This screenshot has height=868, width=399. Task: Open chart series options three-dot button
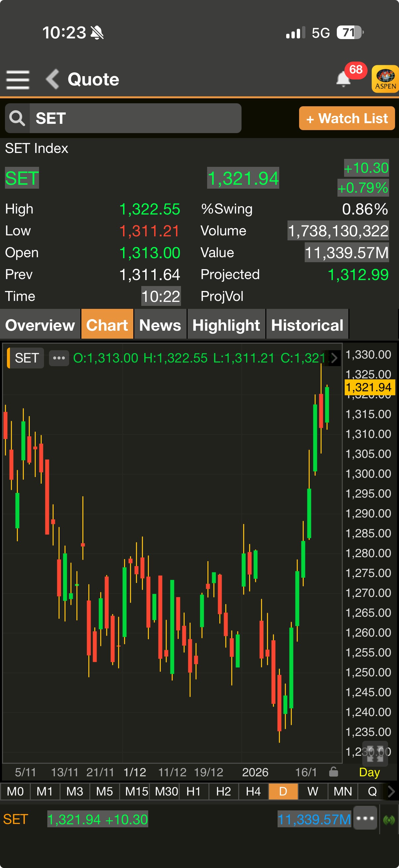(x=59, y=358)
